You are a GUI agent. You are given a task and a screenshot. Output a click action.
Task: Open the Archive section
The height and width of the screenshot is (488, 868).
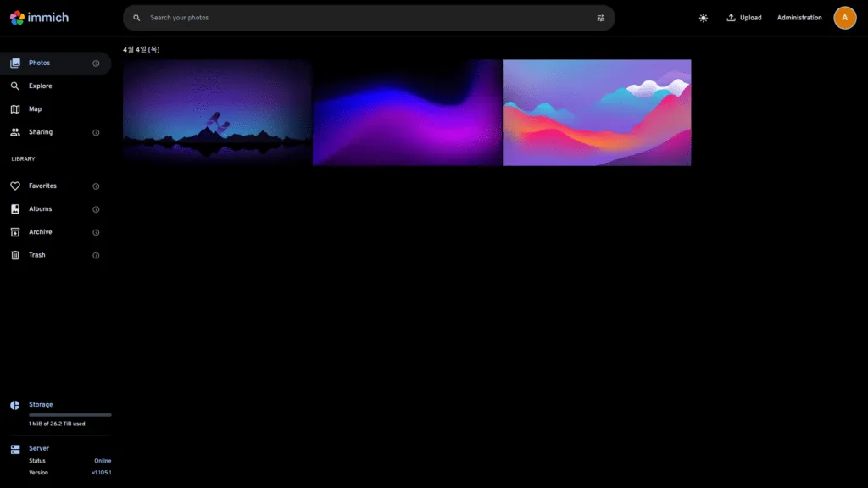click(39, 231)
